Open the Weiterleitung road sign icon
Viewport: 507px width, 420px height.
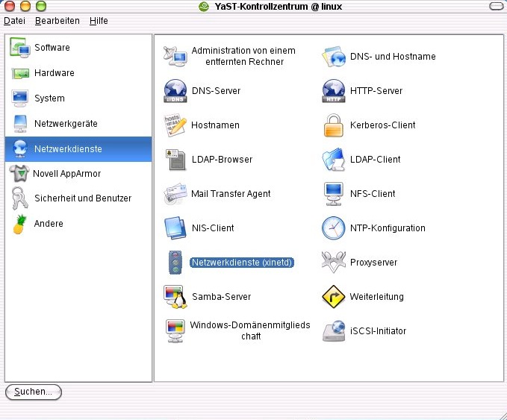[333, 297]
